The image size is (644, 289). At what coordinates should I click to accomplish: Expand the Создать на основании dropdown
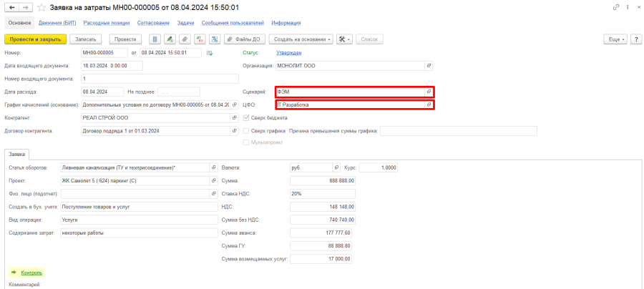pyautogui.click(x=303, y=39)
